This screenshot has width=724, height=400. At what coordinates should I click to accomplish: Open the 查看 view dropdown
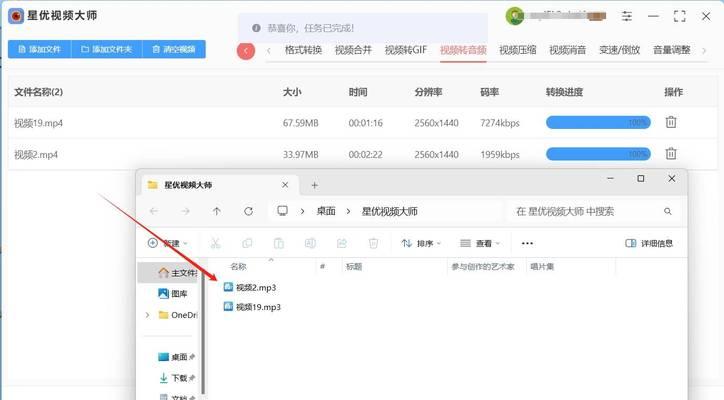[480, 243]
